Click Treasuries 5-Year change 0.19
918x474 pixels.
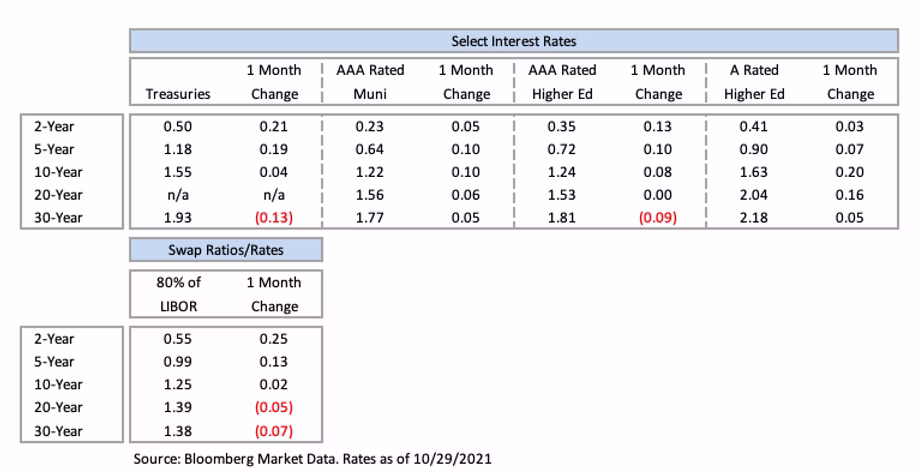point(274,149)
